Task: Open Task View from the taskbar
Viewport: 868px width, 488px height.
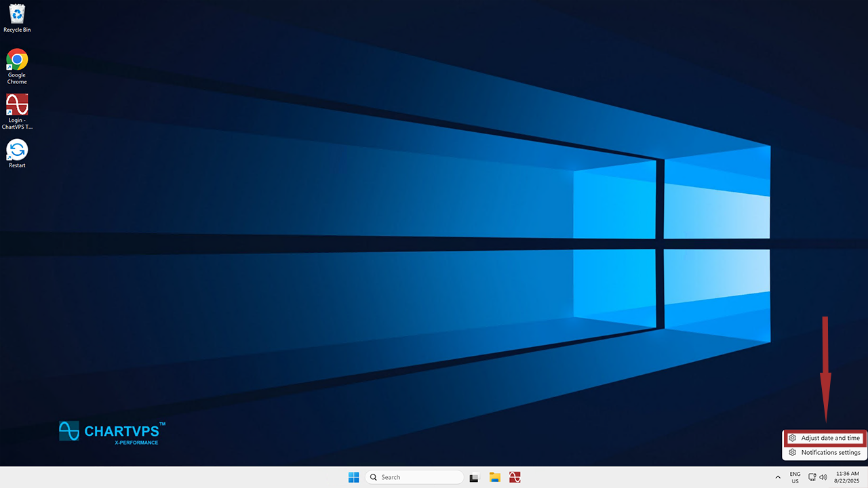Action: (x=474, y=477)
